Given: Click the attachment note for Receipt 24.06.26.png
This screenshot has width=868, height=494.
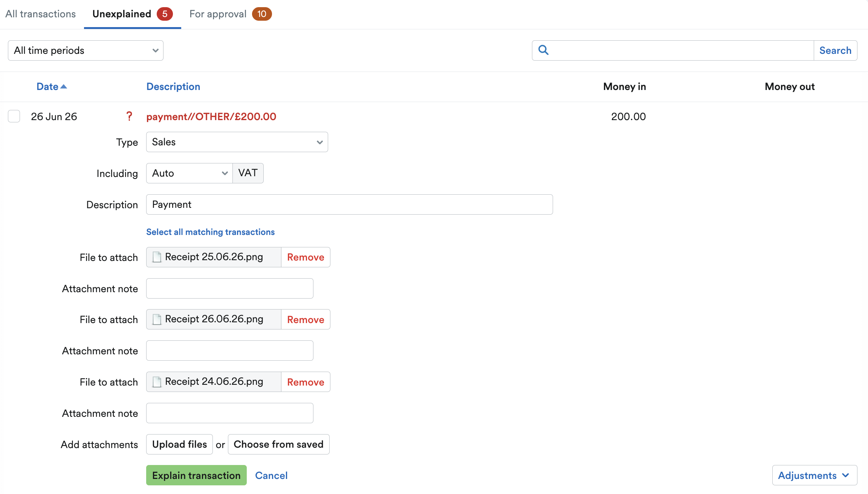Looking at the screenshot, I should (x=230, y=413).
